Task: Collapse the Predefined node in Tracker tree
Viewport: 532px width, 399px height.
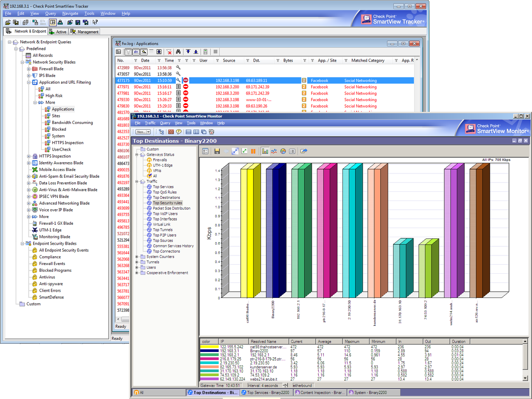Action: pos(16,49)
